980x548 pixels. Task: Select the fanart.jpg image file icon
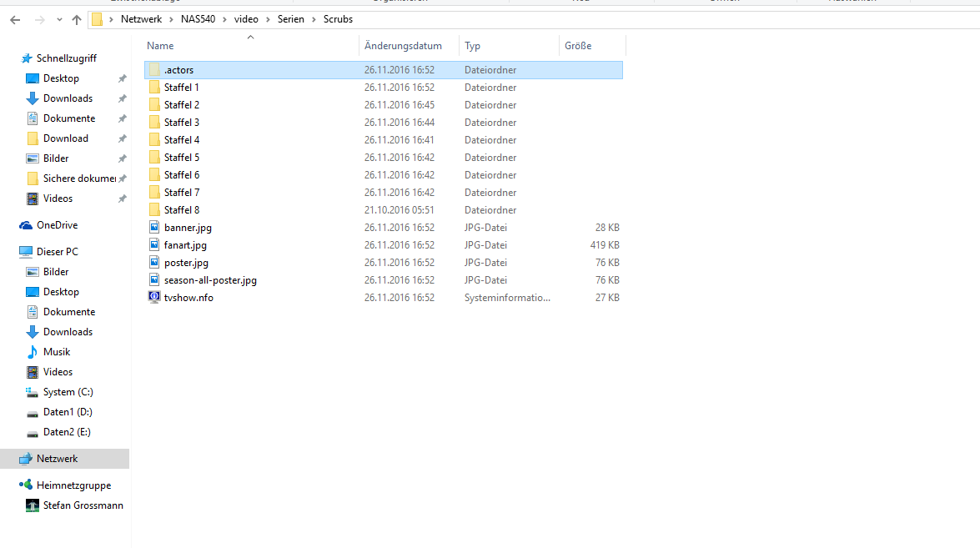point(154,244)
